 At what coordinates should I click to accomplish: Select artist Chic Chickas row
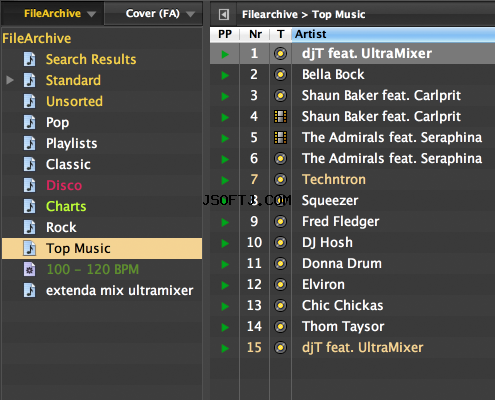(x=352, y=305)
